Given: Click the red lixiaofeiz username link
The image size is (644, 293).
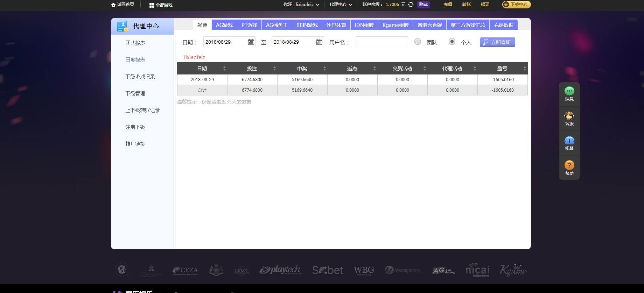Looking at the screenshot, I should (x=195, y=57).
